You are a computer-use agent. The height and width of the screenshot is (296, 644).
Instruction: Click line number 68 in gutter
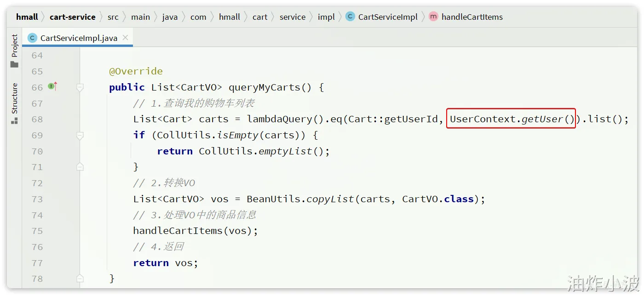[x=37, y=119]
